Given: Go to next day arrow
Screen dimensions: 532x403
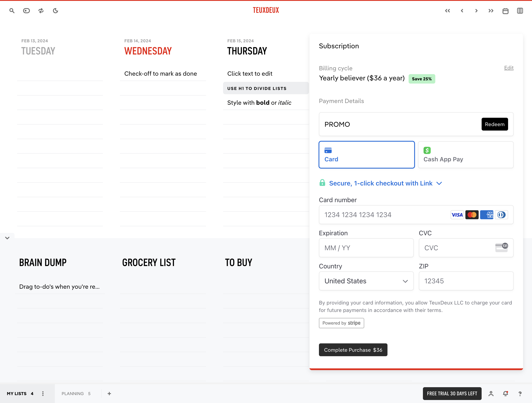Looking at the screenshot, I should click(476, 11).
